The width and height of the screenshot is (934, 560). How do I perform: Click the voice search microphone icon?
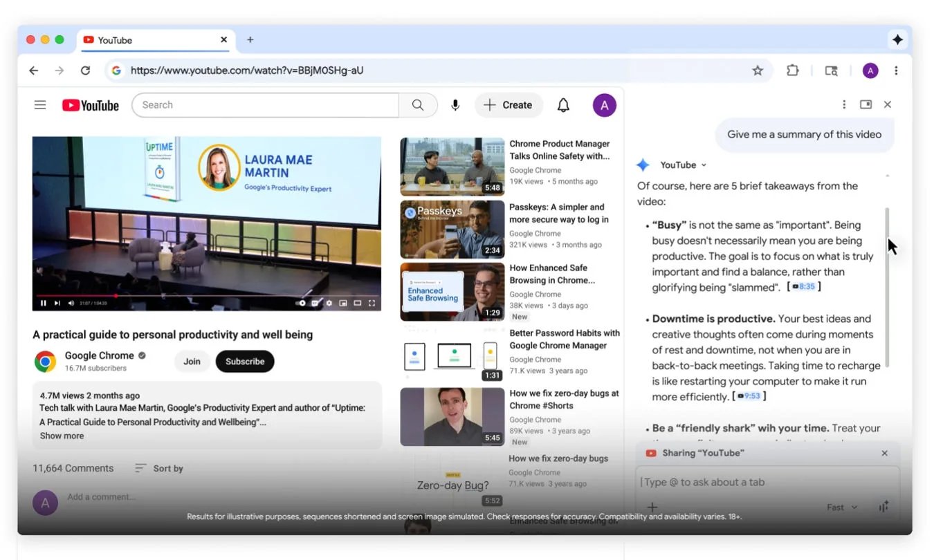(x=455, y=105)
